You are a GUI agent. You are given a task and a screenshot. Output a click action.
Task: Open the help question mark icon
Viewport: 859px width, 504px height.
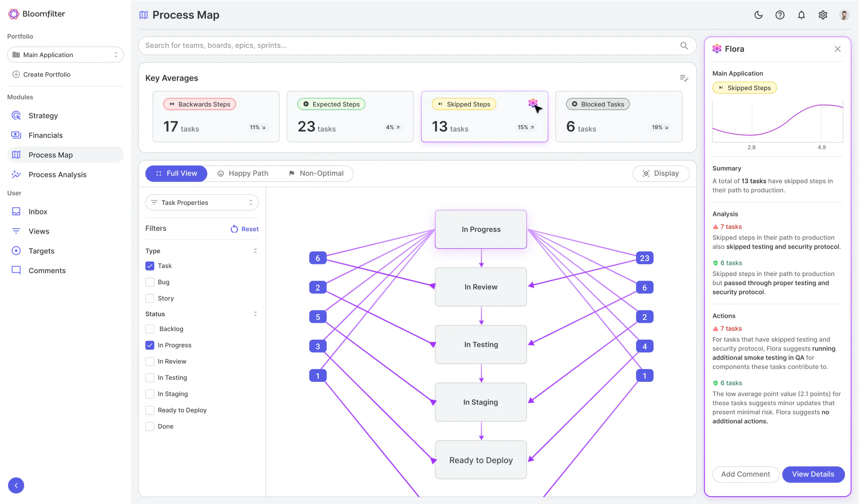click(780, 15)
